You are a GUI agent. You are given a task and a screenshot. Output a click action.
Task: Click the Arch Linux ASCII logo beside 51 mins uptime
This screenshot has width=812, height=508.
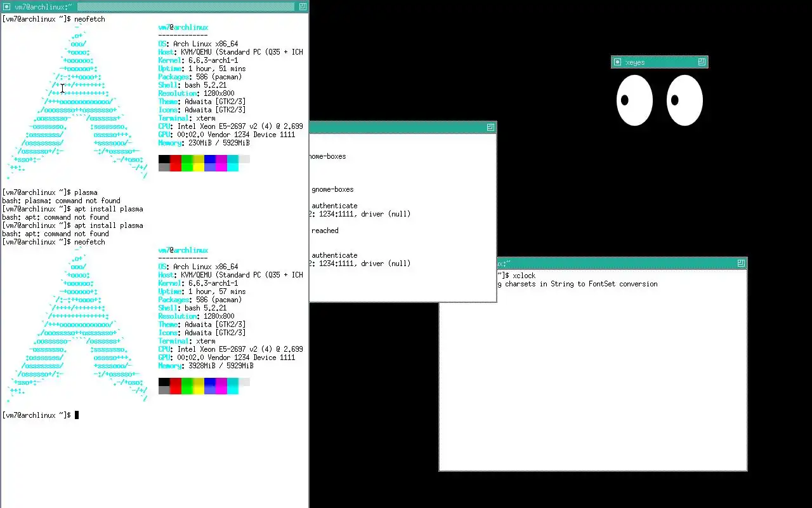(x=76, y=102)
